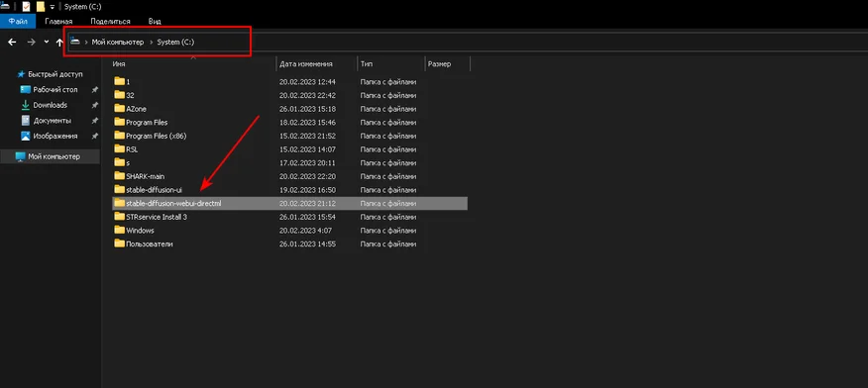Image resolution: width=868 pixels, height=388 pixels.
Task: Select the Windows folder name
Action: point(140,231)
